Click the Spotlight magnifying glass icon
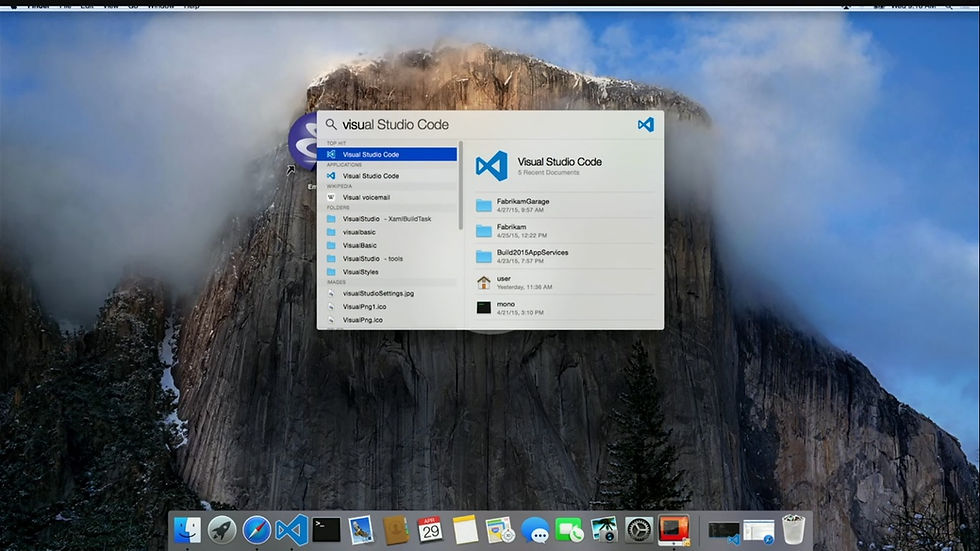 pos(331,124)
